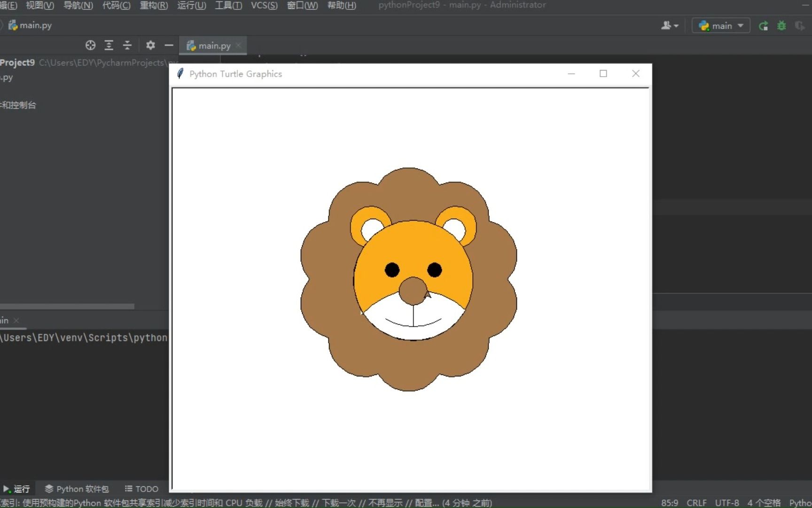This screenshot has width=812, height=508.
Task: Open the Python logo icon on main.py tab
Action: [x=191, y=45]
